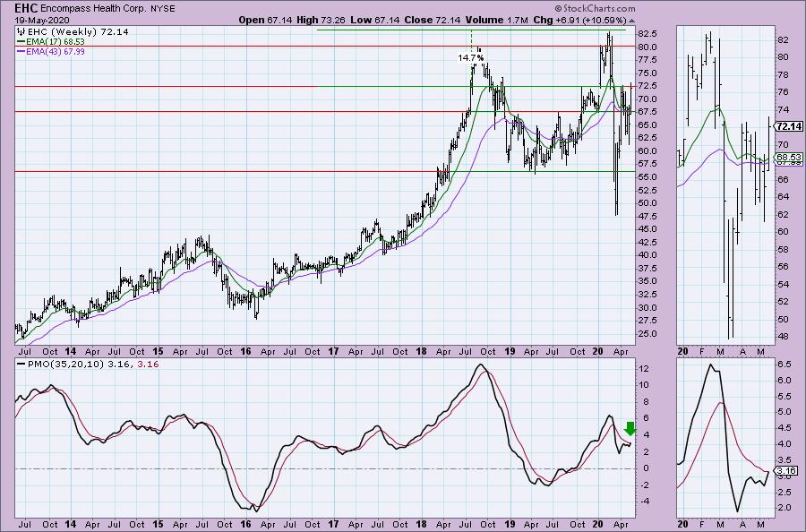The width and height of the screenshot is (806, 532).
Task: Select the EHC (Weekly) 72.14 legend entry
Action: tap(78, 31)
